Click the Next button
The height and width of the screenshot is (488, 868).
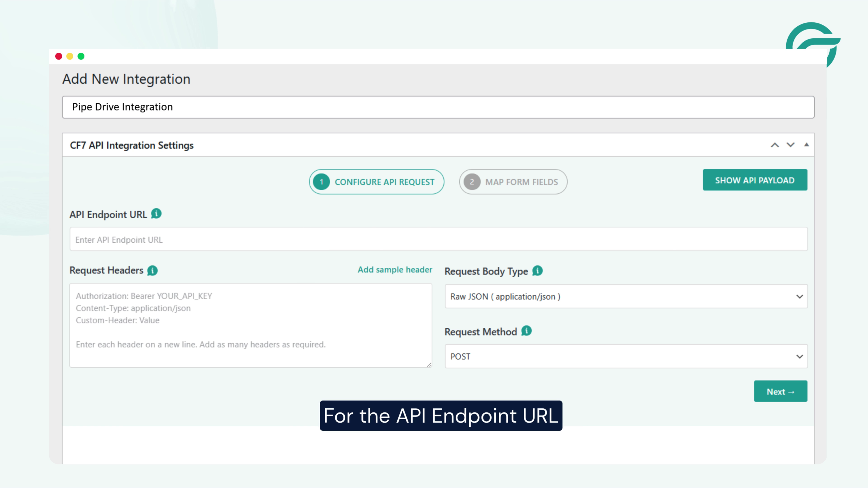tap(781, 391)
